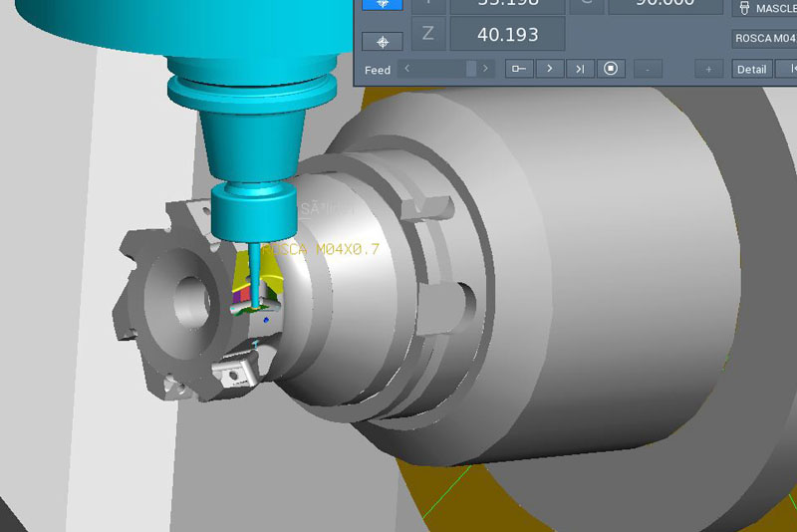Click the right arrow of the Feed slider
The width and height of the screenshot is (797, 532).
point(485,69)
